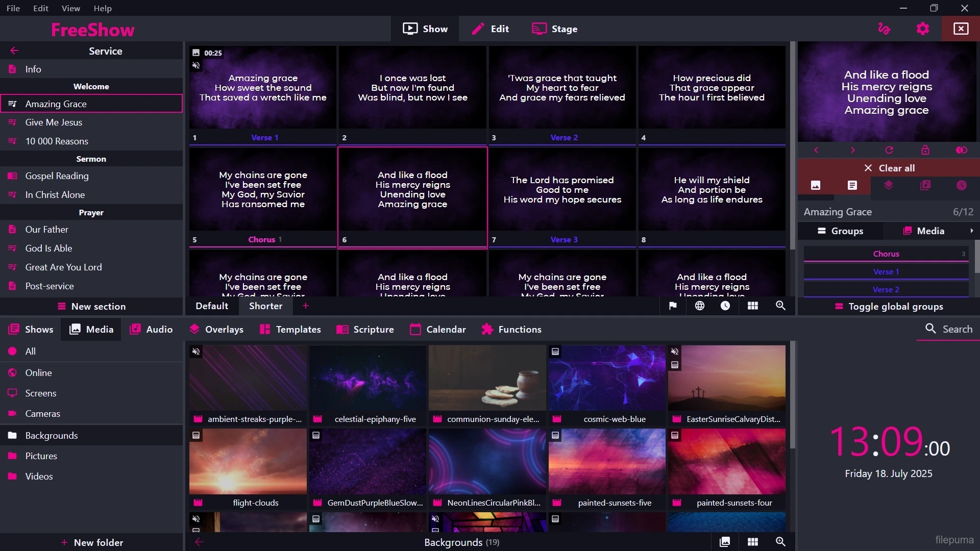Open the Scripture tab in the drawer
The width and height of the screenshot is (980, 551).
[365, 330]
